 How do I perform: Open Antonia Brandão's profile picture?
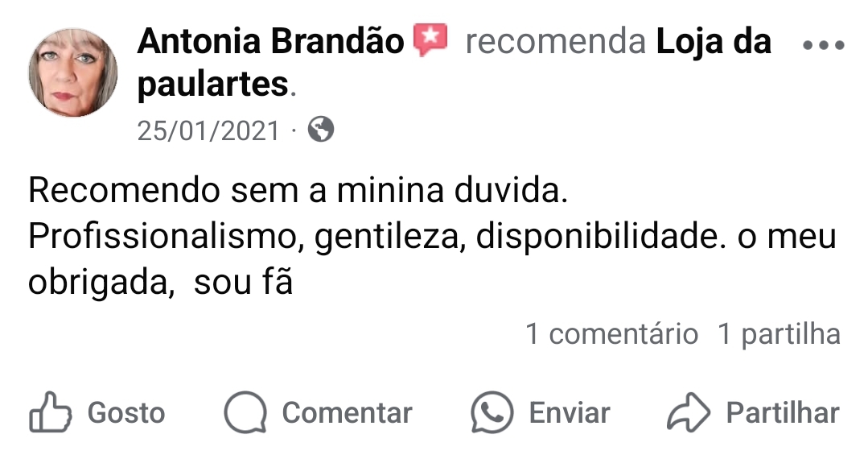(73, 73)
